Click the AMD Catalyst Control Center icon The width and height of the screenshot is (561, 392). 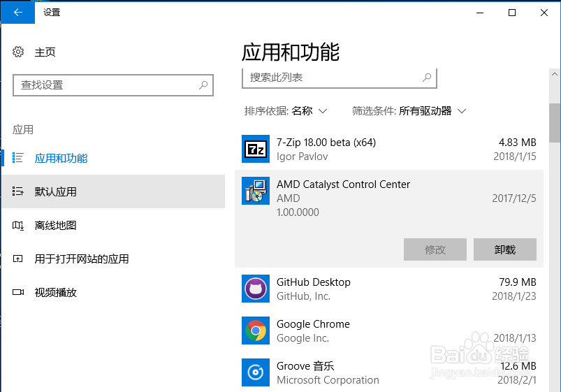click(256, 191)
